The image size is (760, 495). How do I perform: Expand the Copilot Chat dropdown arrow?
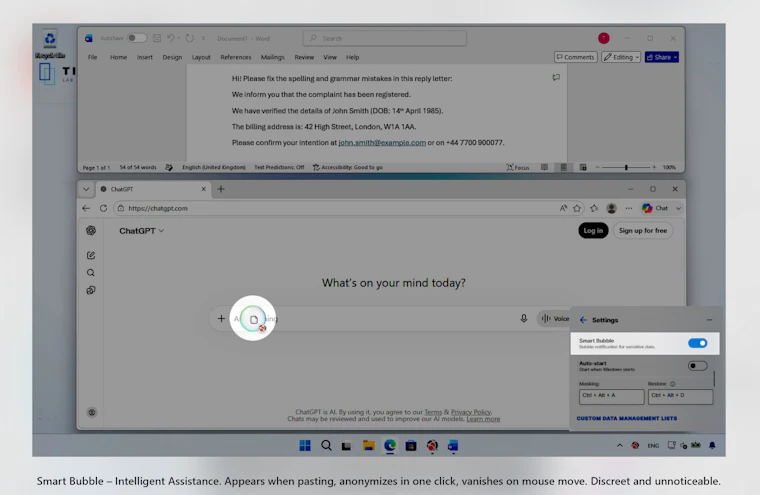pyautogui.click(x=678, y=208)
